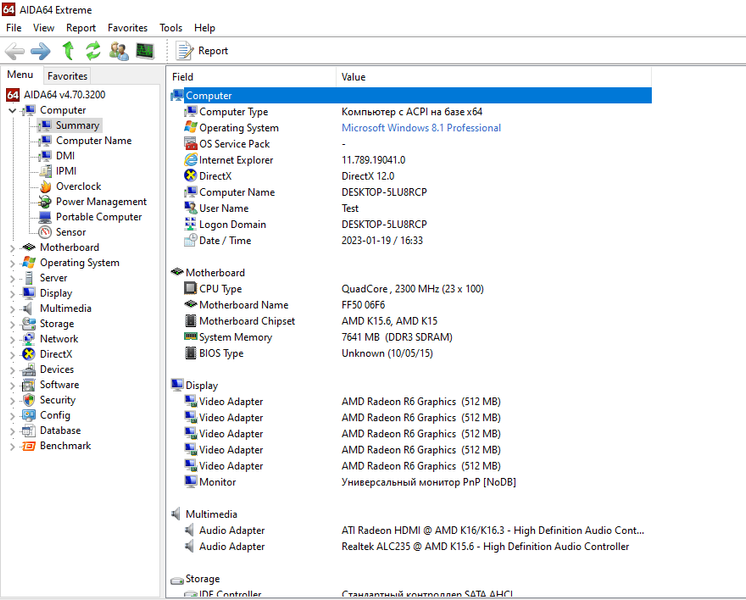Select the DMI tree item

[65, 156]
